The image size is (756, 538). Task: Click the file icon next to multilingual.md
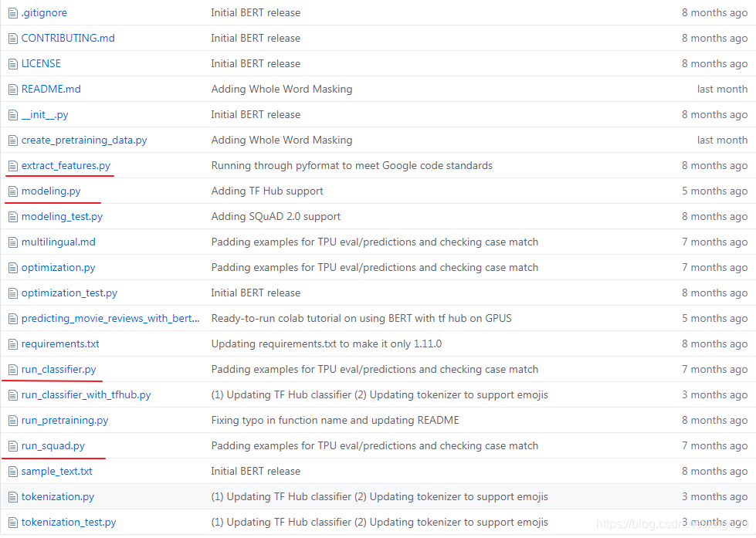click(x=13, y=242)
